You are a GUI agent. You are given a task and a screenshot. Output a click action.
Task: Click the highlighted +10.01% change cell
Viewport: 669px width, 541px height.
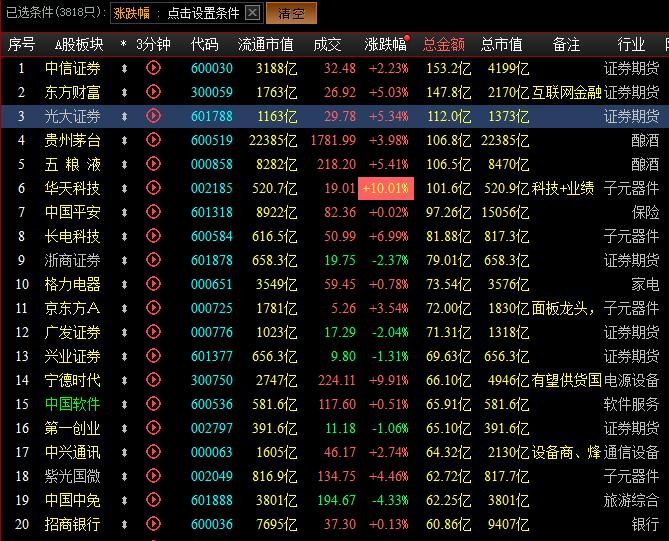[x=386, y=188]
